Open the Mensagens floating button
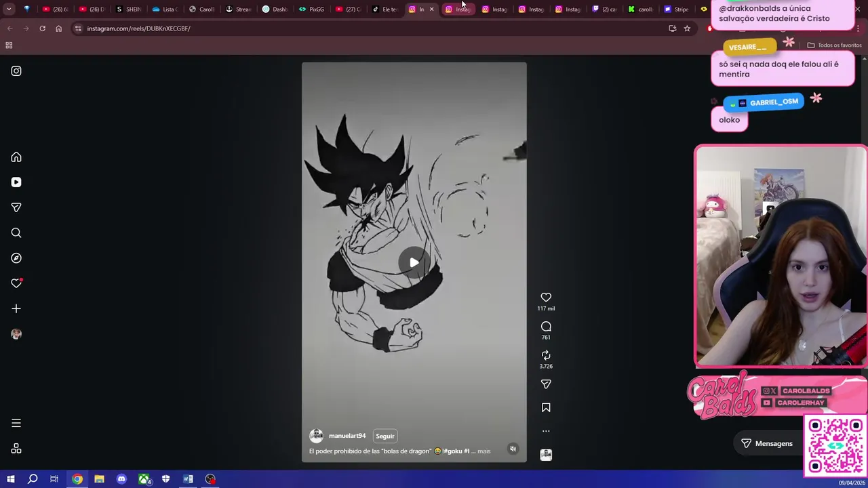Viewport: 868px width, 488px height. [x=767, y=443]
